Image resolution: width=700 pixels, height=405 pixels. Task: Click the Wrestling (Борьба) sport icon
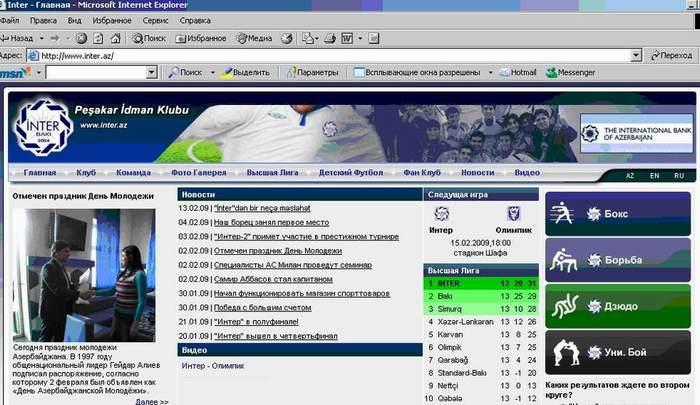click(x=562, y=259)
